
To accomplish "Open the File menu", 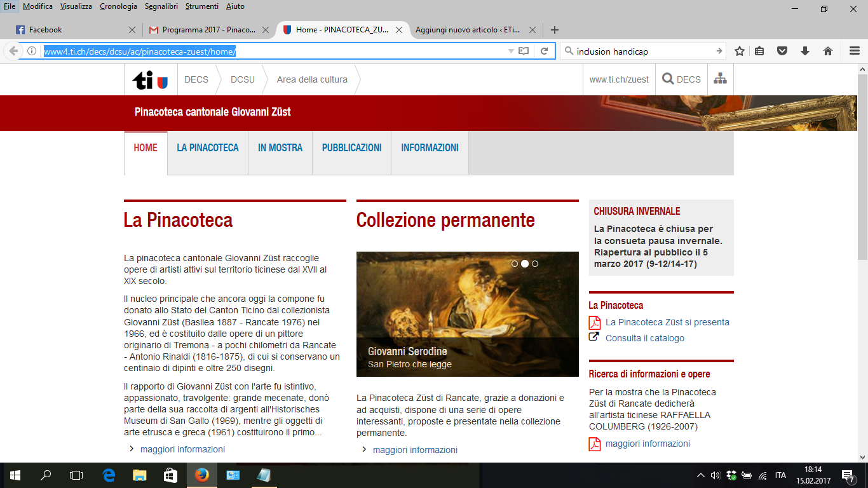I will click(x=10, y=6).
